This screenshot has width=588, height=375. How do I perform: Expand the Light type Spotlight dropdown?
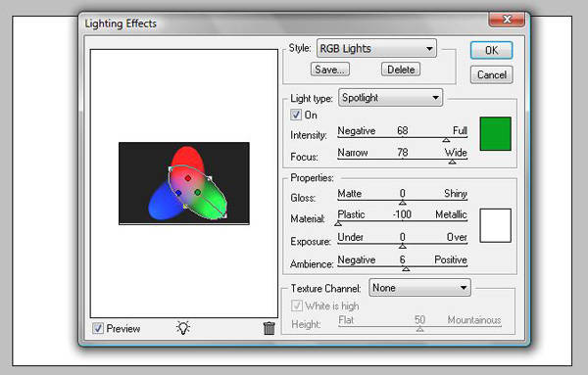(x=390, y=98)
